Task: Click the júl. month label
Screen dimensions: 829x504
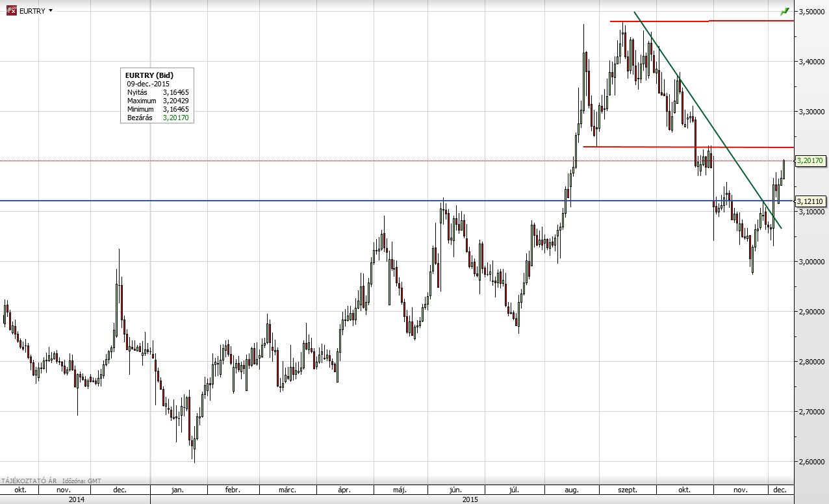Action: tap(513, 490)
